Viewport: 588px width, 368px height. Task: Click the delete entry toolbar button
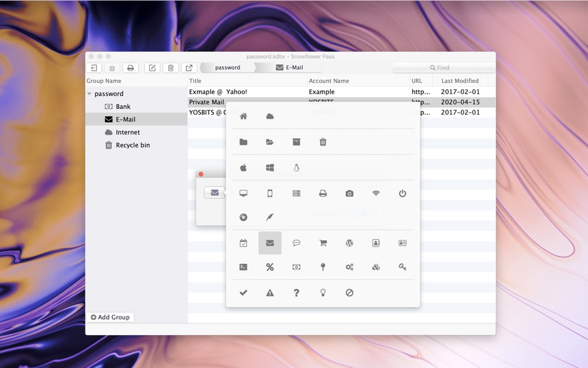[171, 68]
